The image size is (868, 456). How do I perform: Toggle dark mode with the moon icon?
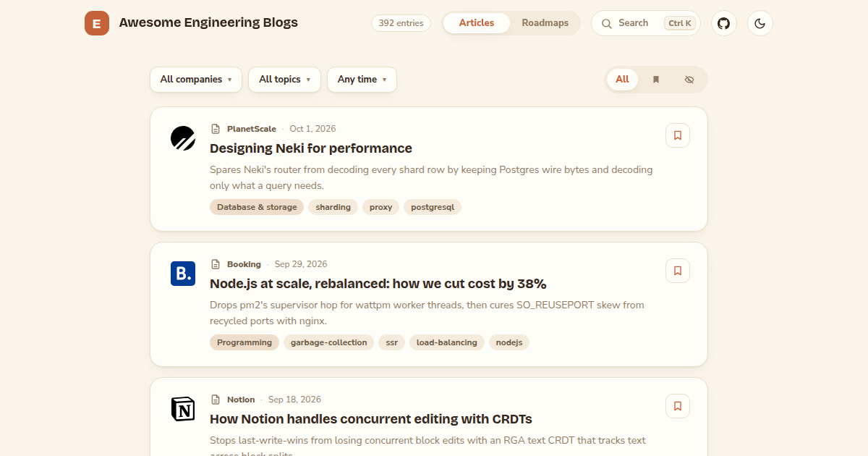(x=760, y=23)
